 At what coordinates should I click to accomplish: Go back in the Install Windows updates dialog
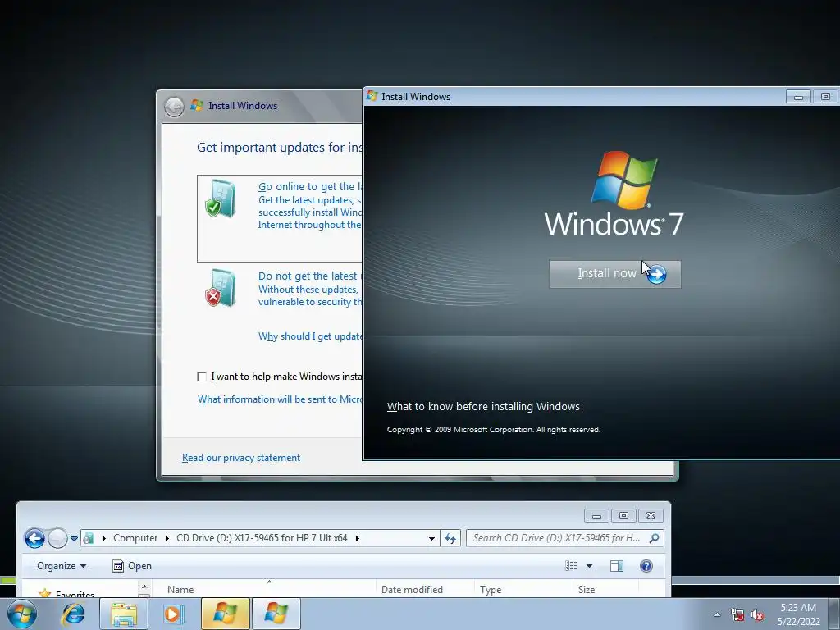174,107
